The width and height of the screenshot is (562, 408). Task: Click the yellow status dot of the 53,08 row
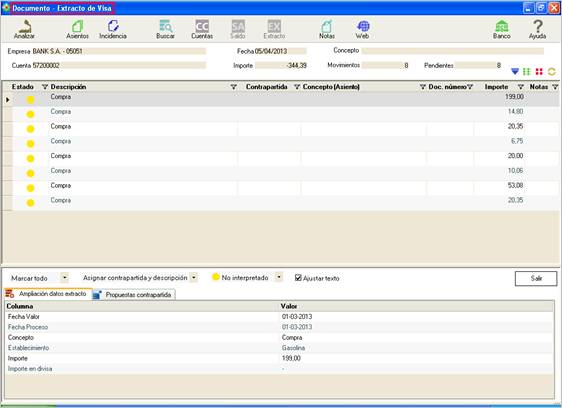(30, 188)
